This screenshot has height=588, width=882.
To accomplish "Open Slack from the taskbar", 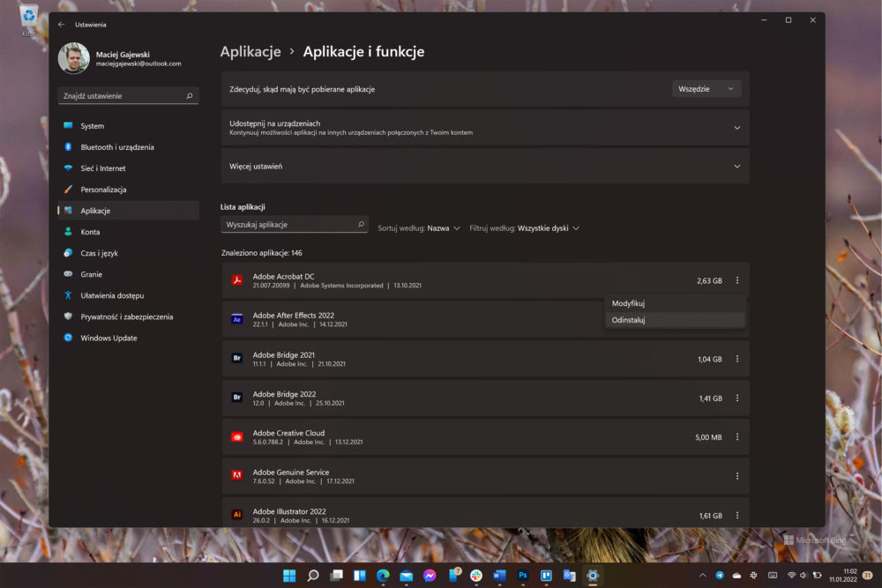I will tap(476, 576).
